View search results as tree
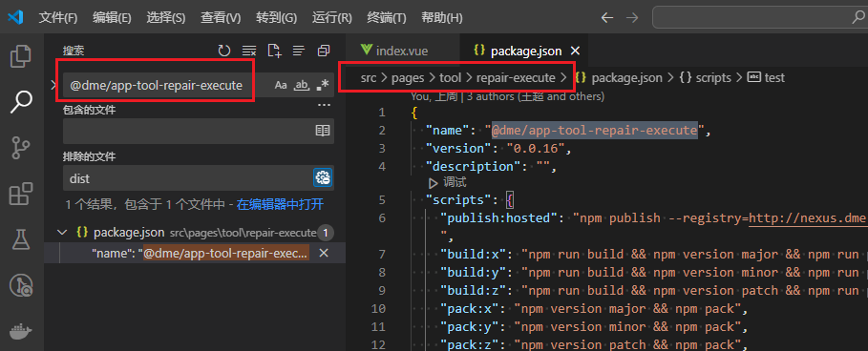This screenshot has height=351, width=868. click(x=299, y=52)
